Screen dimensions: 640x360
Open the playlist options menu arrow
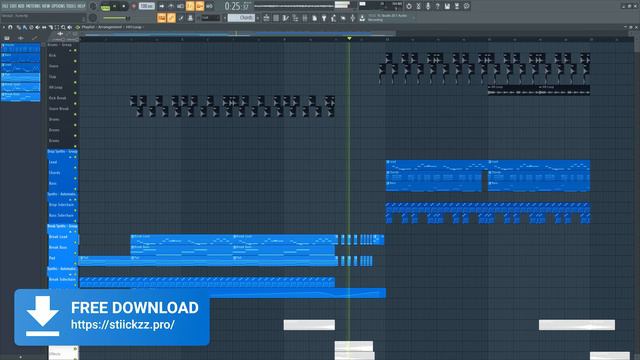point(4,27)
